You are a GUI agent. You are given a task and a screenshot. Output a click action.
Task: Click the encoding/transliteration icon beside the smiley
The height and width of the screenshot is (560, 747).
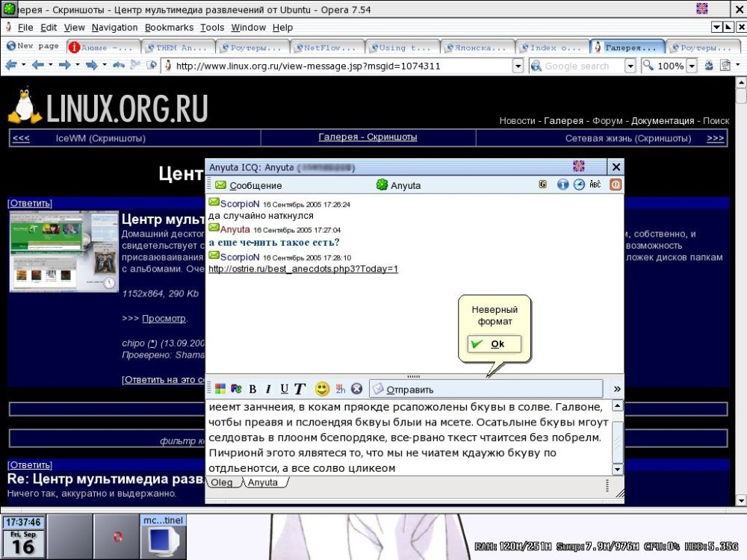[x=340, y=389]
